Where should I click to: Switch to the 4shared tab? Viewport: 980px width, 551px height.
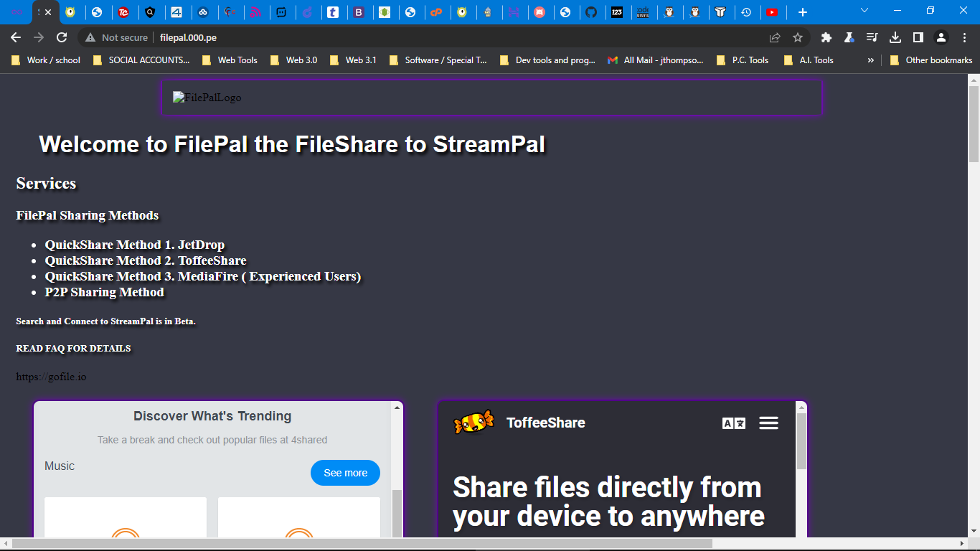tap(176, 12)
